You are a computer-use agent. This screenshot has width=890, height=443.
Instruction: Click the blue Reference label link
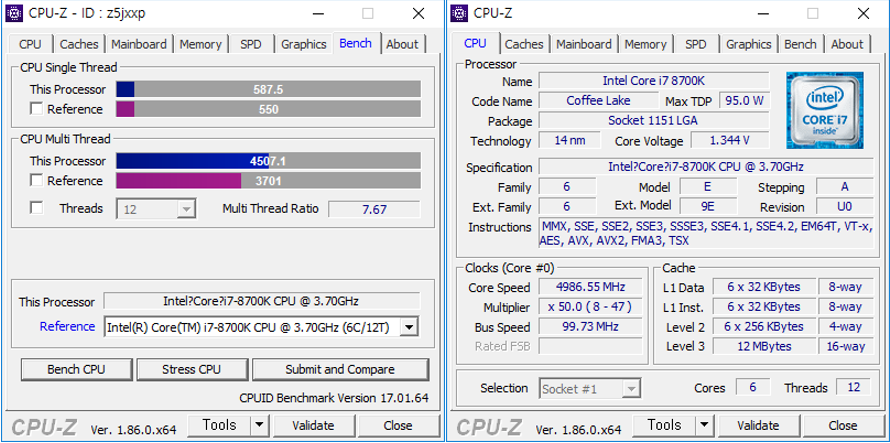(x=67, y=327)
